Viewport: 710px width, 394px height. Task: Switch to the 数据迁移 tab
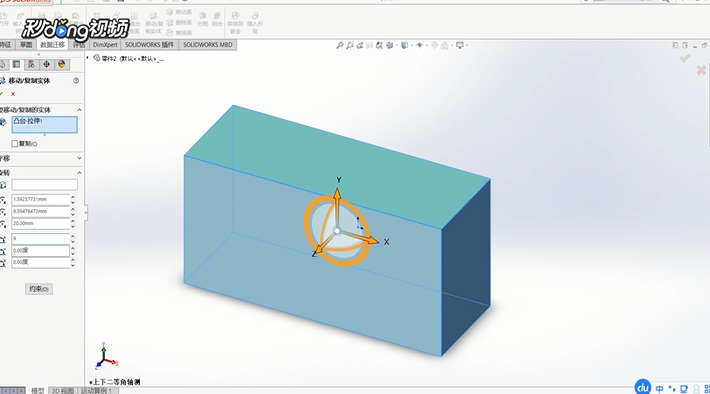[53, 45]
